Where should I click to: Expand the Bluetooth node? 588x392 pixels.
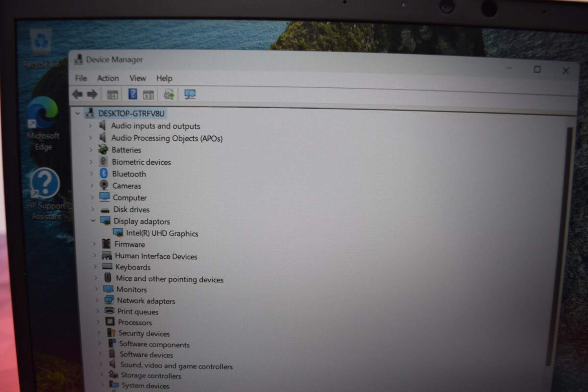pos(91,173)
